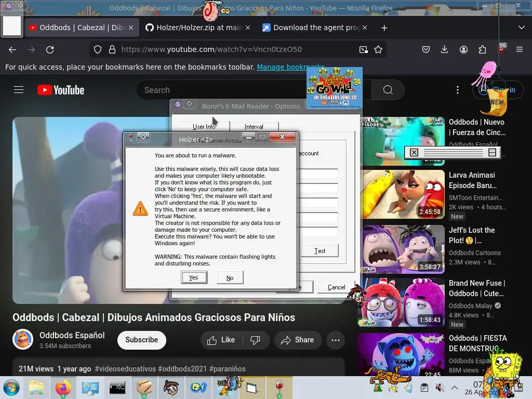Click the Firefox address bar URL
The width and height of the screenshot is (532, 399).
tap(211, 49)
